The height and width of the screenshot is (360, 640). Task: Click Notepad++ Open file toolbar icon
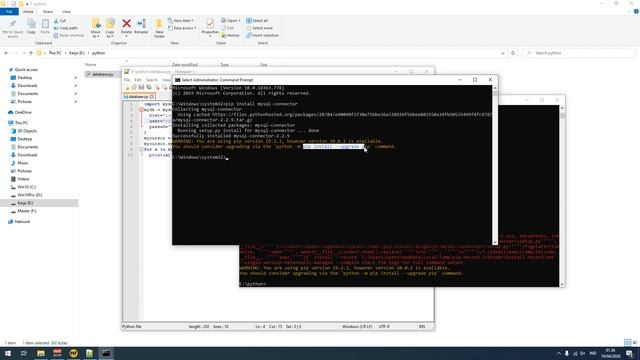pos(134,87)
